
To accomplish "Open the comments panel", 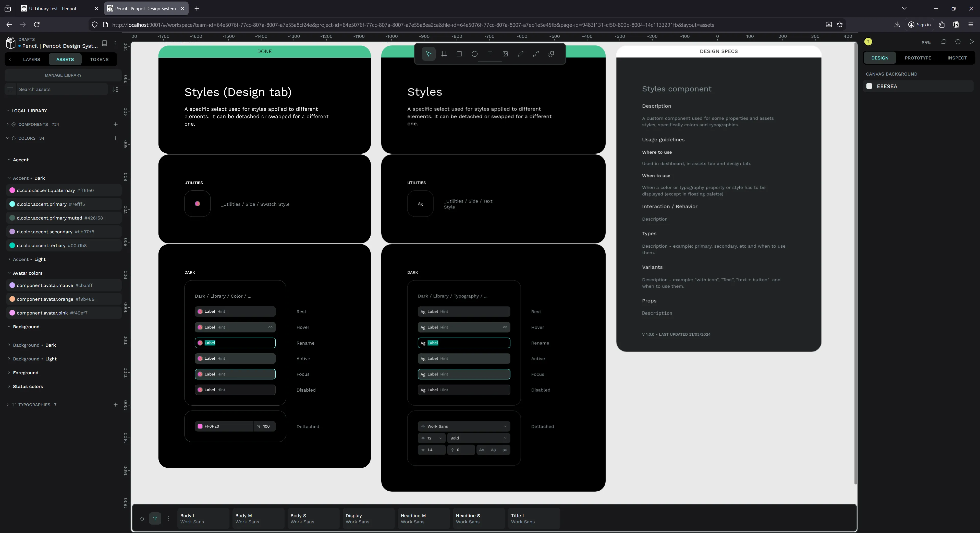I will coord(944,42).
